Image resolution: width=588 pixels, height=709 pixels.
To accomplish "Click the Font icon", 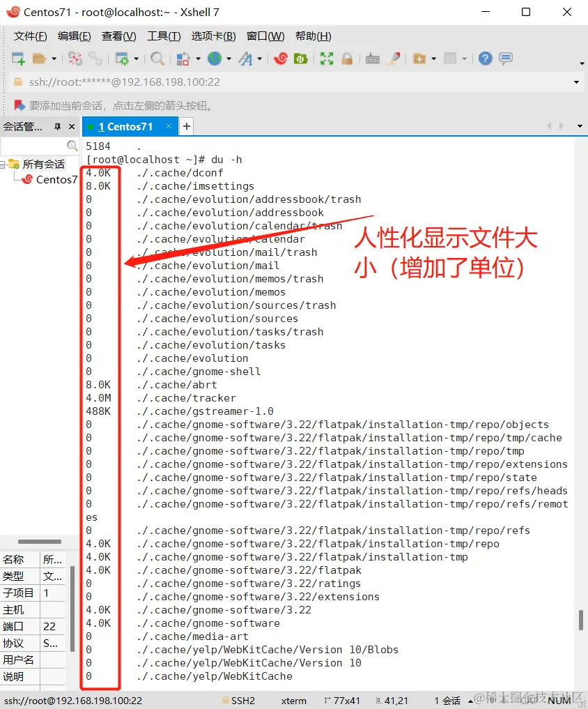I will coord(245,59).
